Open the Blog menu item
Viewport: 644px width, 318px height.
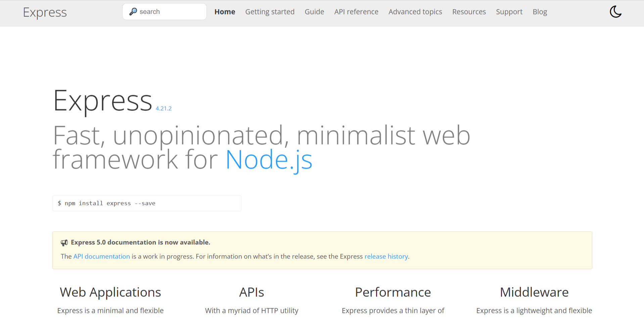(540, 12)
